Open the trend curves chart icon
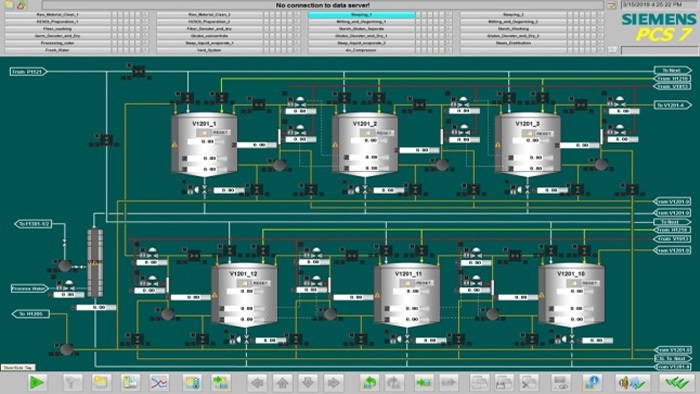 [159, 382]
